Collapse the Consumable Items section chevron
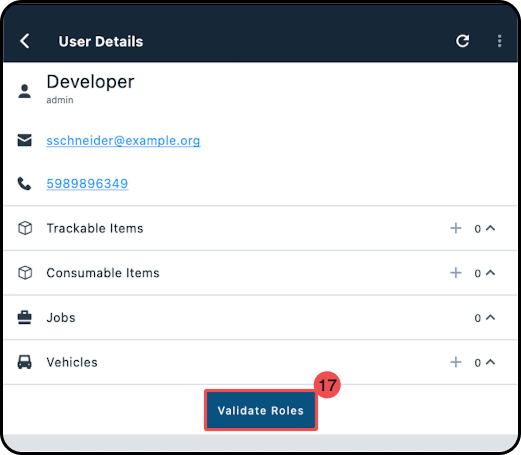The width and height of the screenshot is (521, 455). [490, 273]
